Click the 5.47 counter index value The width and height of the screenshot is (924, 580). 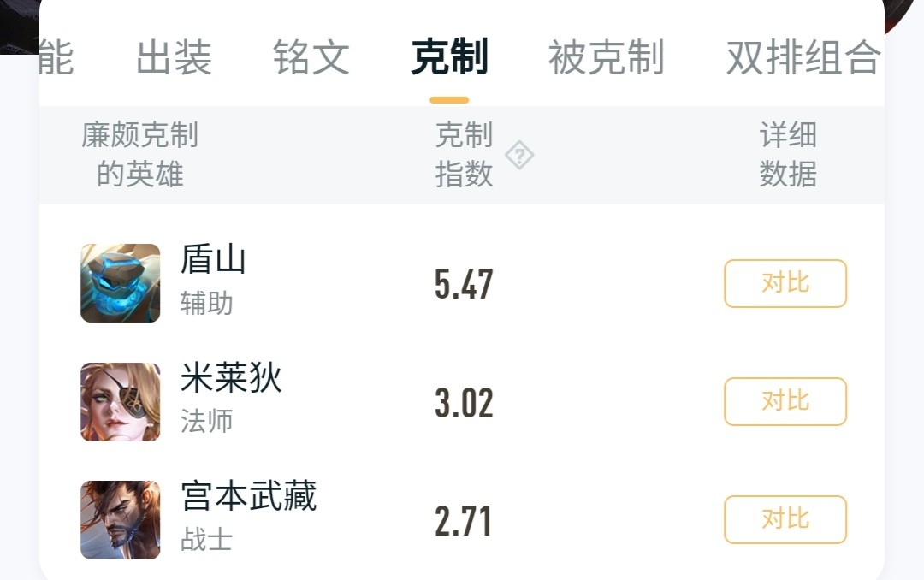(464, 284)
